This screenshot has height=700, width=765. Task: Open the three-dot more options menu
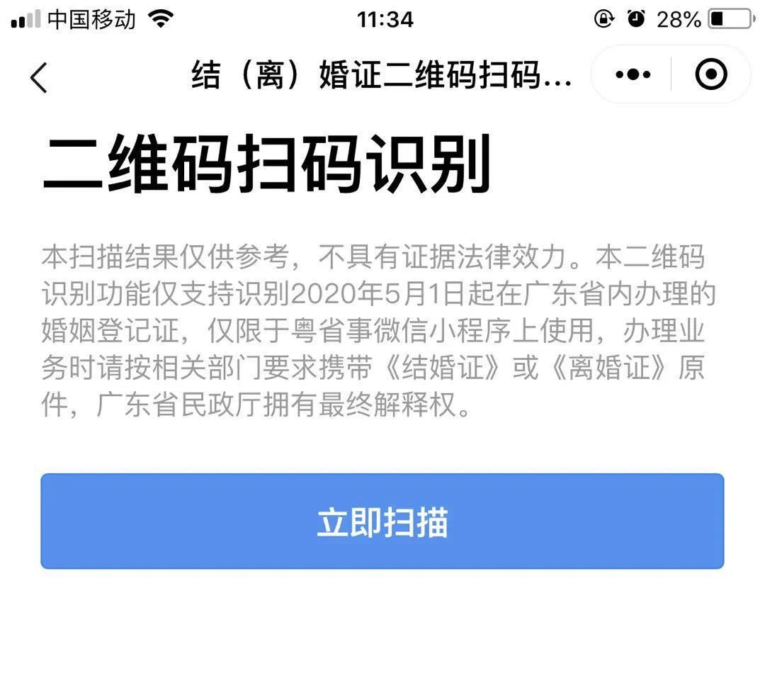click(x=633, y=74)
